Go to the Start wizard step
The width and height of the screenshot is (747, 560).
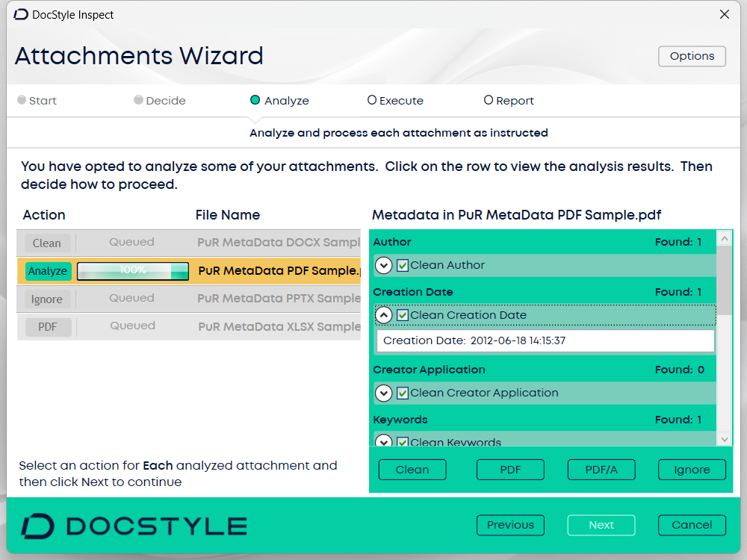tap(37, 101)
